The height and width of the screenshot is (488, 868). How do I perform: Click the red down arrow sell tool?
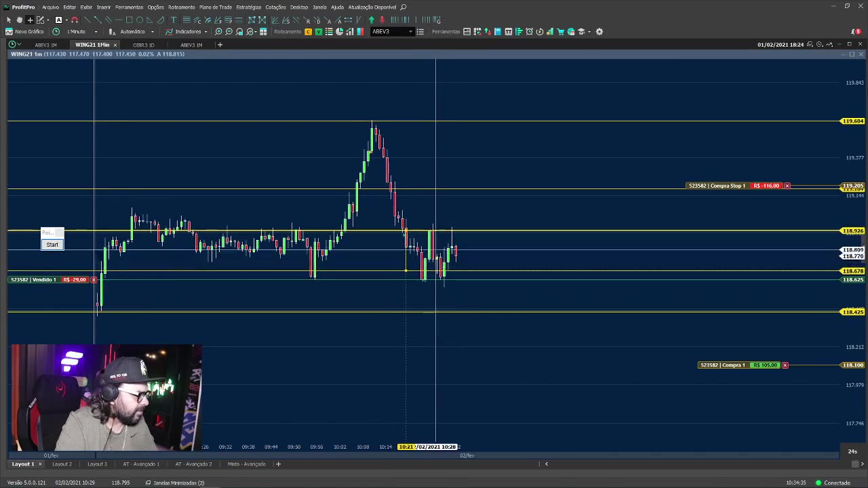tap(382, 20)
